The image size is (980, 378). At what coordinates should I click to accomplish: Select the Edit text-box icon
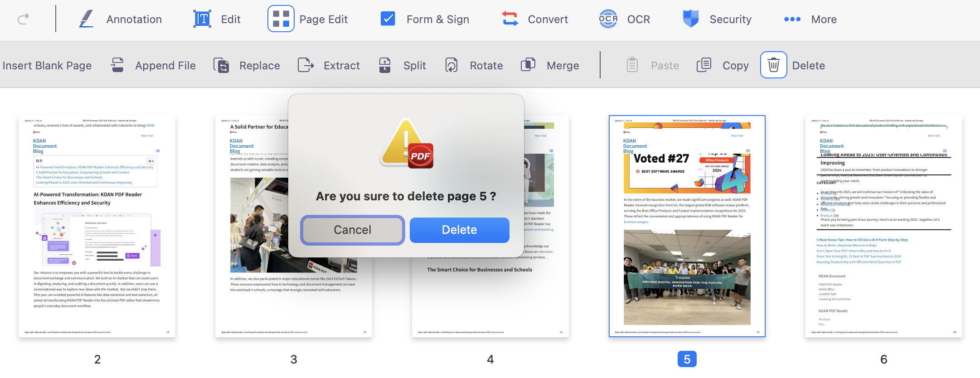(x=202, y=19)
